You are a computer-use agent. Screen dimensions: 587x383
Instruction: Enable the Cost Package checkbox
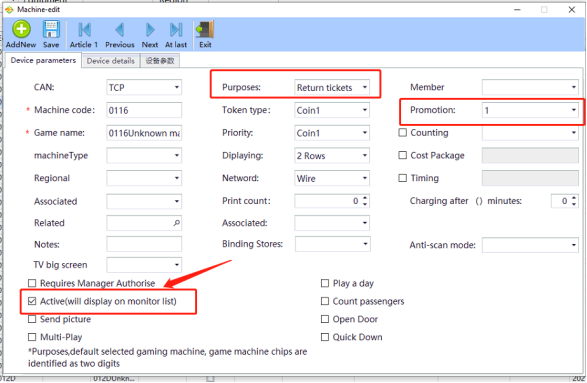pyautogui.click(x=402, y=155)
